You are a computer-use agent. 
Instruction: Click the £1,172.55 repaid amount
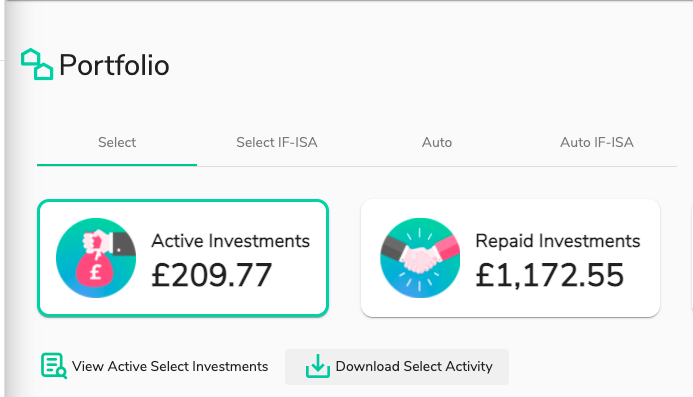pos(549,275)
